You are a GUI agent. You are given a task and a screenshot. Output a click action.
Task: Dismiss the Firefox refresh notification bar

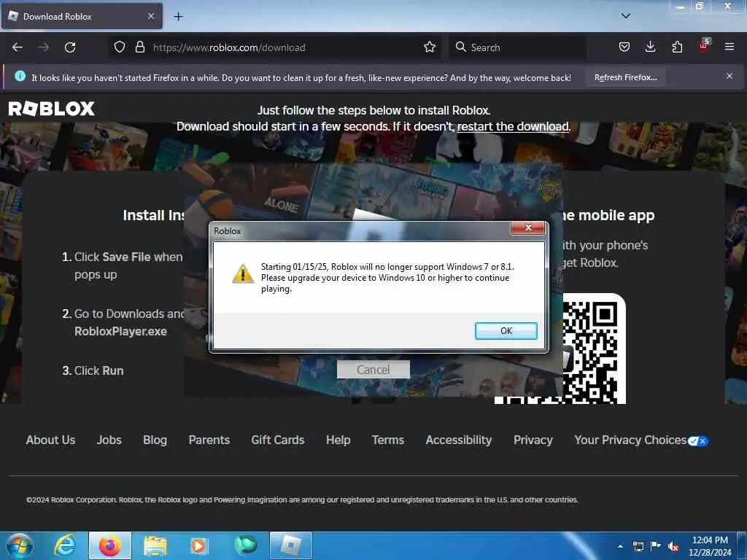pos(729,76)
